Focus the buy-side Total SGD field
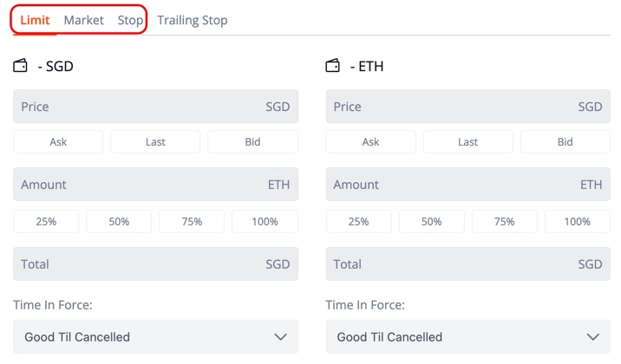Image resolution: width=621 pixels, height=364 pixels. pyautogui.click(x=155, y=263)
